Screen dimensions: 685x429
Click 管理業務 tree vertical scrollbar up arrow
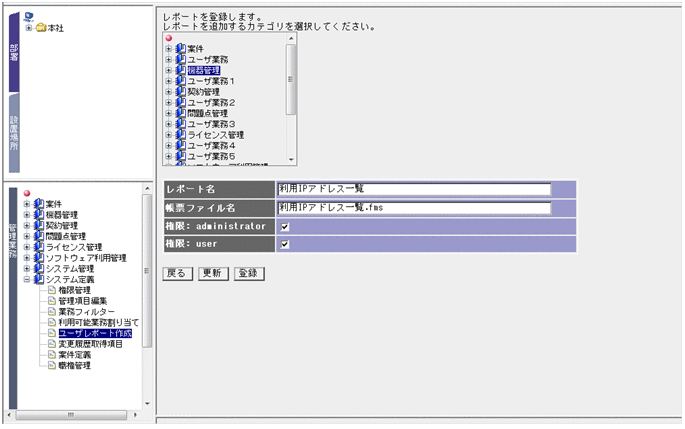(x=147, y=188)
